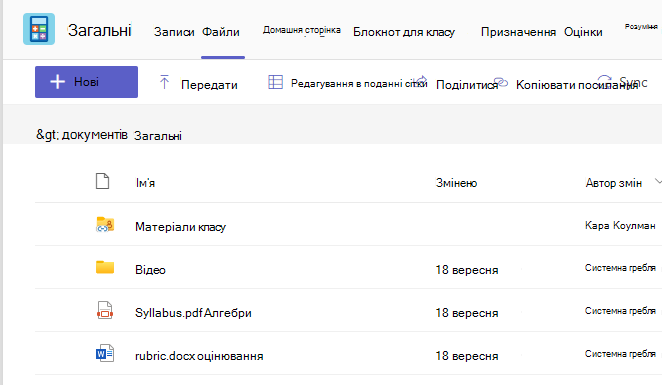Viewport: 662px width, 385px height.
Task: Click the Нові button
Action: [x=87, y=82]
